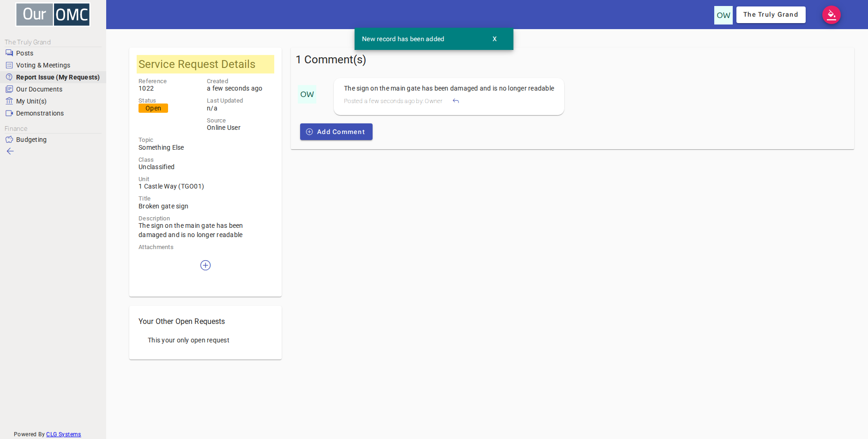
Task: Click the OW avatar beside the comment
Action: click(x=307, y=94)
